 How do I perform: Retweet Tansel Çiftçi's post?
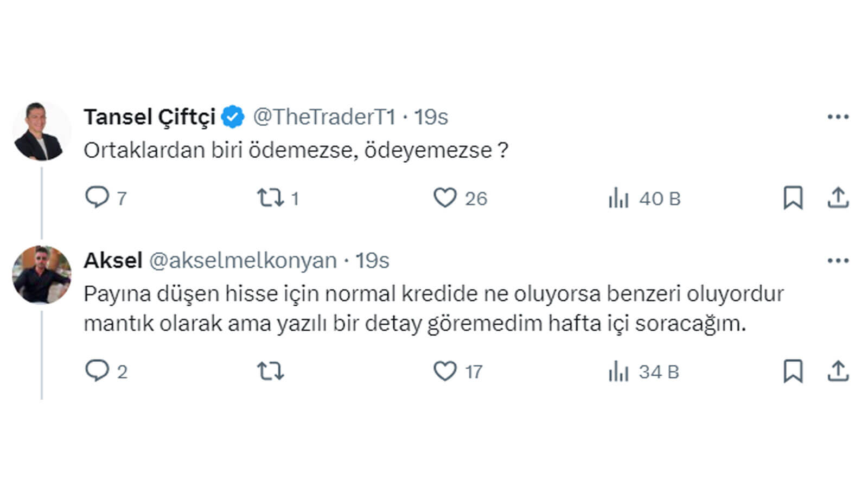270,197
